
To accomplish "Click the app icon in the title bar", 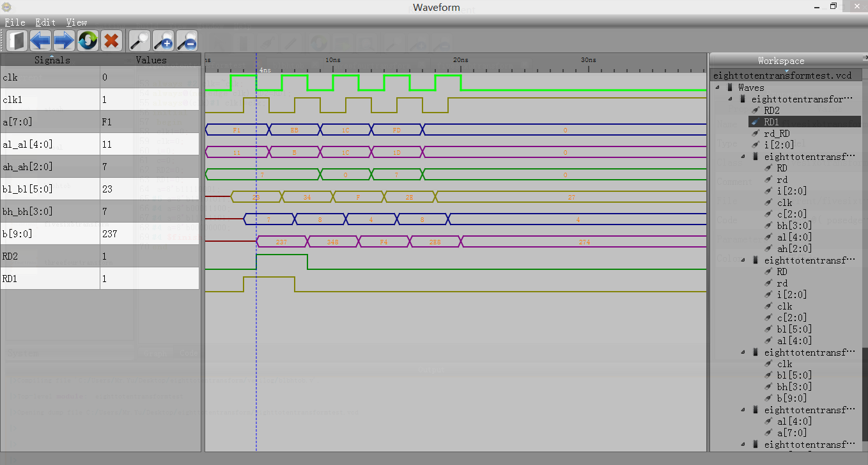I will pos(6,7).
